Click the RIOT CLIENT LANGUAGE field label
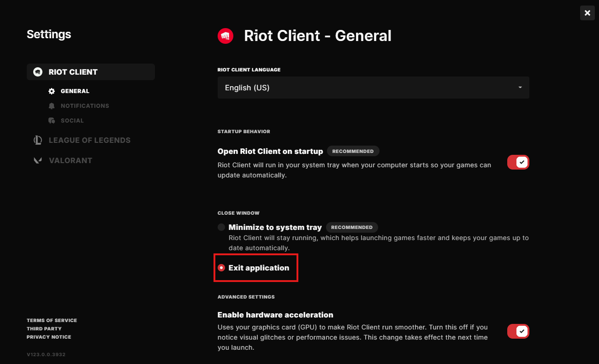 pos(249,70)
